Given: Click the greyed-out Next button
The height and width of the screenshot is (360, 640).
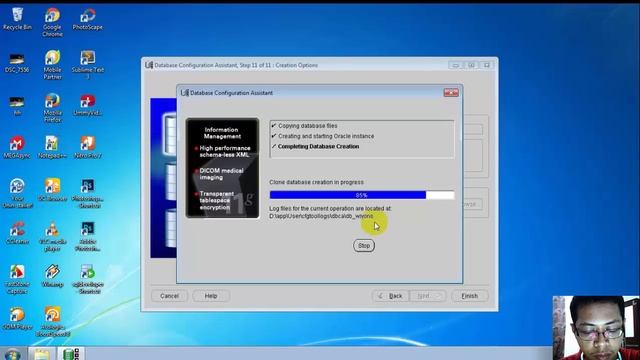Looking at the screenshot, I should (x=427, y=296).
